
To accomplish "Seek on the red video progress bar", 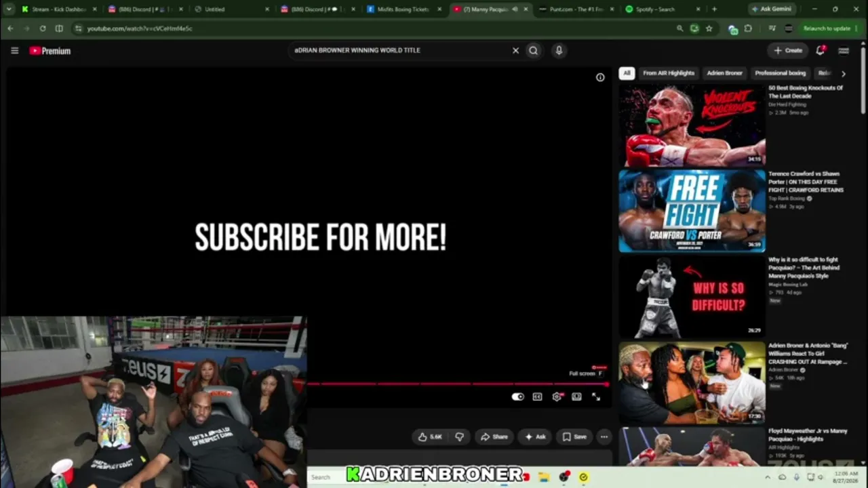I will (x=458, y=384).
